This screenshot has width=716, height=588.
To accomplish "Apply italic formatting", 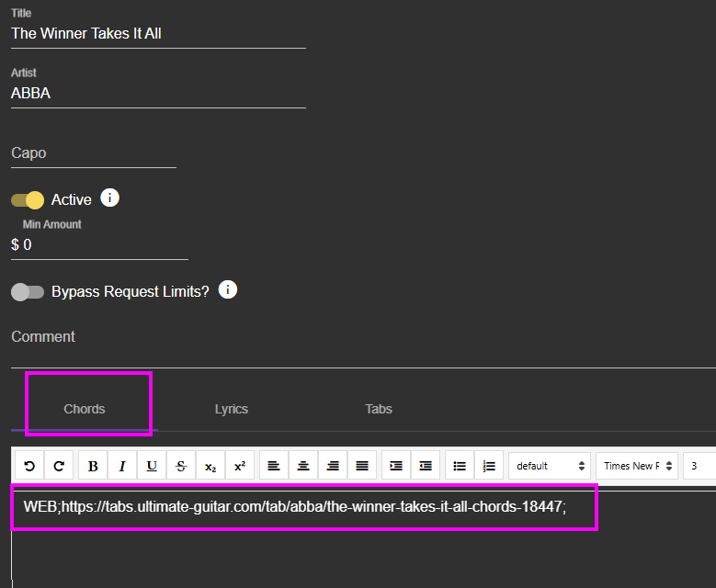I will coord(122,466).
